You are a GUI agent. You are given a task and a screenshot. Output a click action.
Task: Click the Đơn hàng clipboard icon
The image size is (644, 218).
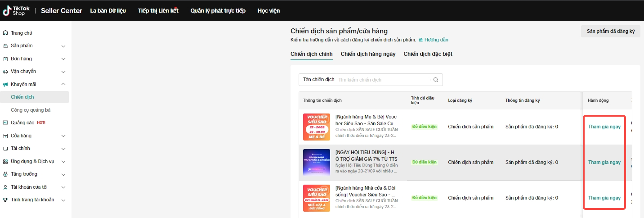[5, 59]
